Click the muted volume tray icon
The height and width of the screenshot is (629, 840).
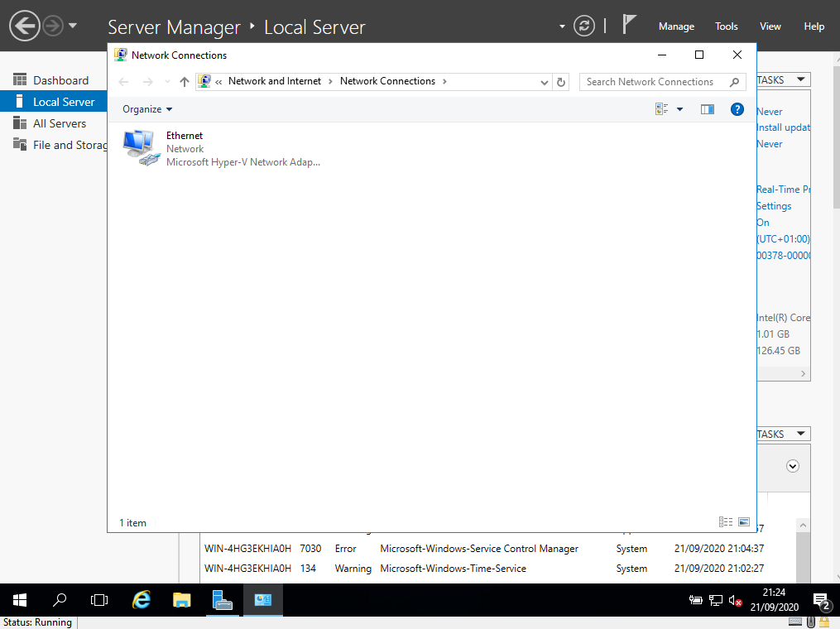pyautogui.click(x=735, y=601)
